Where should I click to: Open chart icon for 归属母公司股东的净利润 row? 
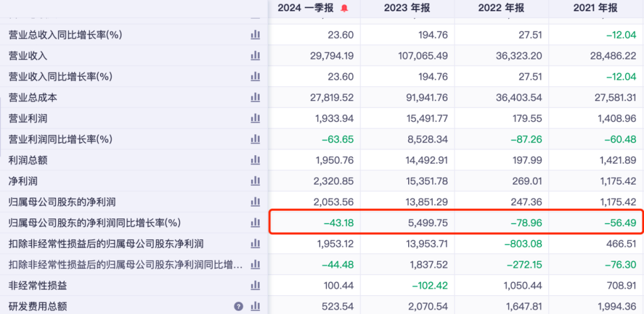point(255,202)
